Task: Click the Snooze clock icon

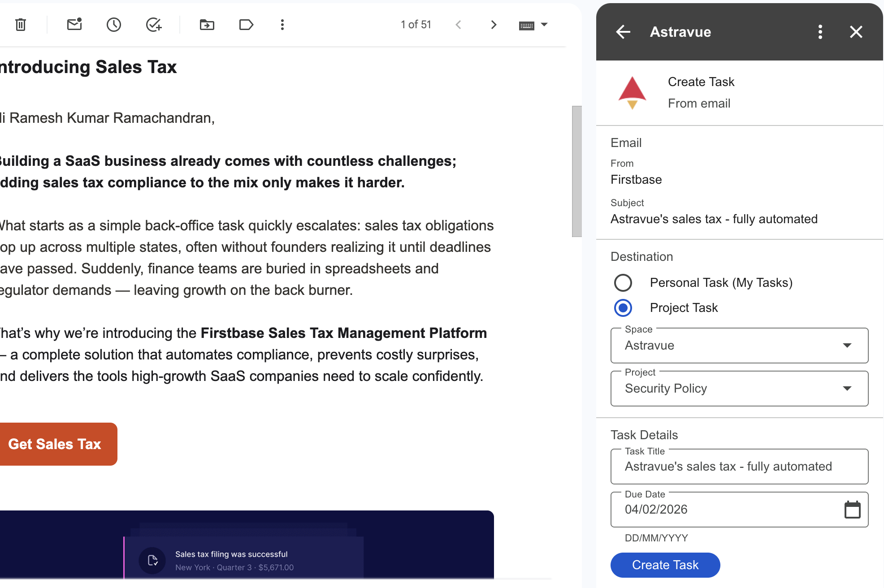Action: coord(114,25)
